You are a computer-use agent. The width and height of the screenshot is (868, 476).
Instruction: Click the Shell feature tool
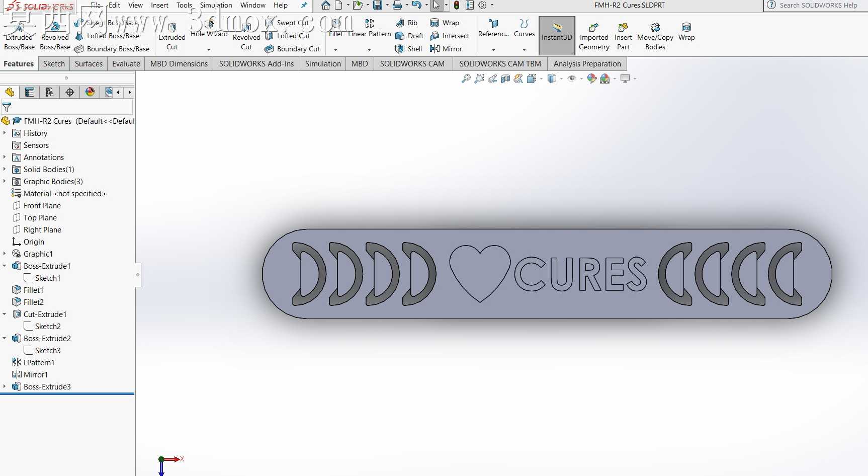coord(408,49)
